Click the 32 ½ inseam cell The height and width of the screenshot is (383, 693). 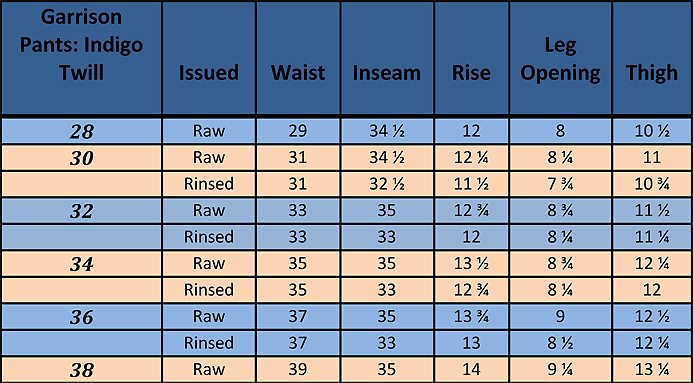tap(387, 184)
